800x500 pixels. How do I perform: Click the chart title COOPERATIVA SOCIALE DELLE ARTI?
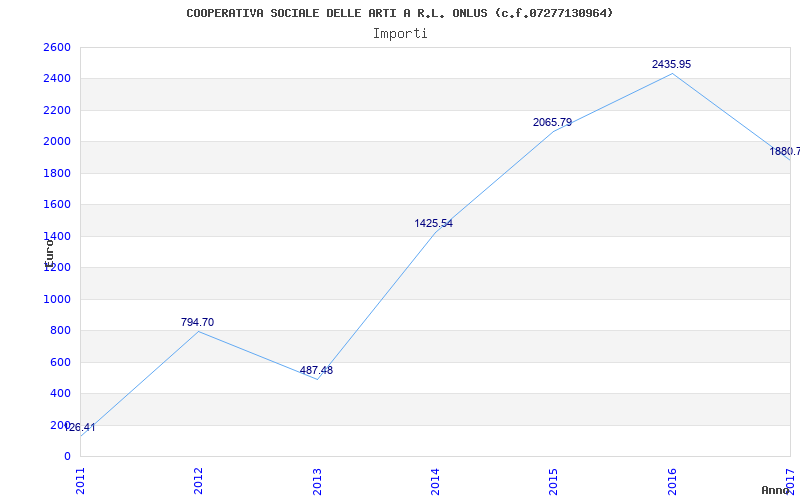point(399,13)
